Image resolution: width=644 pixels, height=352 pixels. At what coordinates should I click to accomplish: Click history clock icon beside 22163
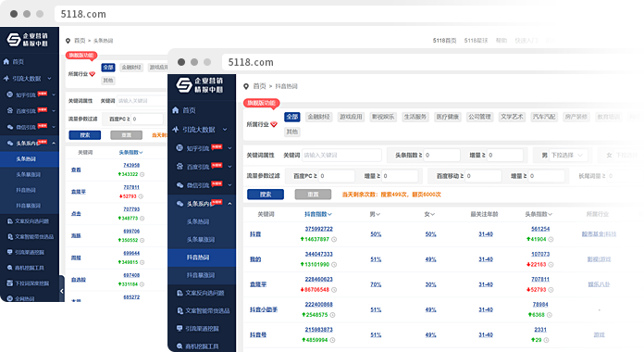(x=551, y=264)
